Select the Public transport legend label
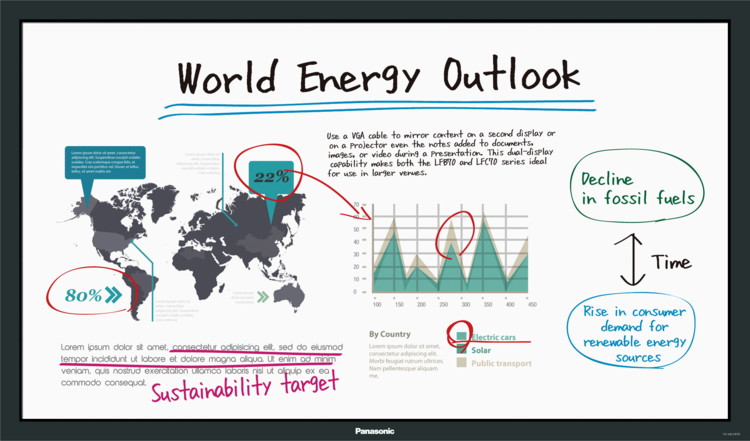Image resolution: width=750 pixels, height=441 pixels. (x=502, y=362)
